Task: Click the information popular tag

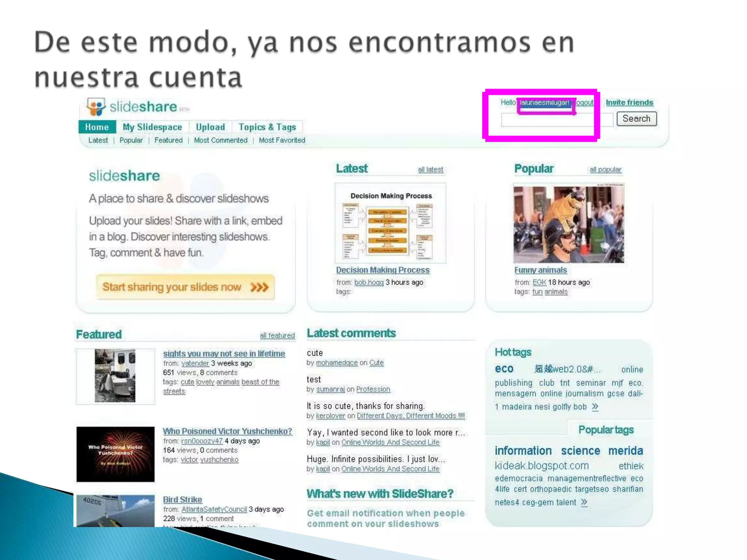Action: point(523,451)
